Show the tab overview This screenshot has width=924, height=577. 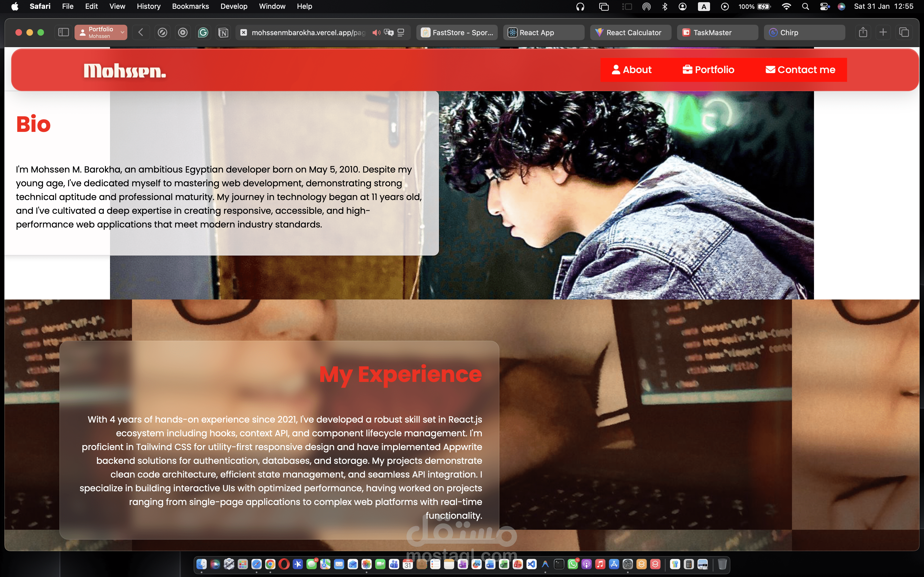(904, 32)
